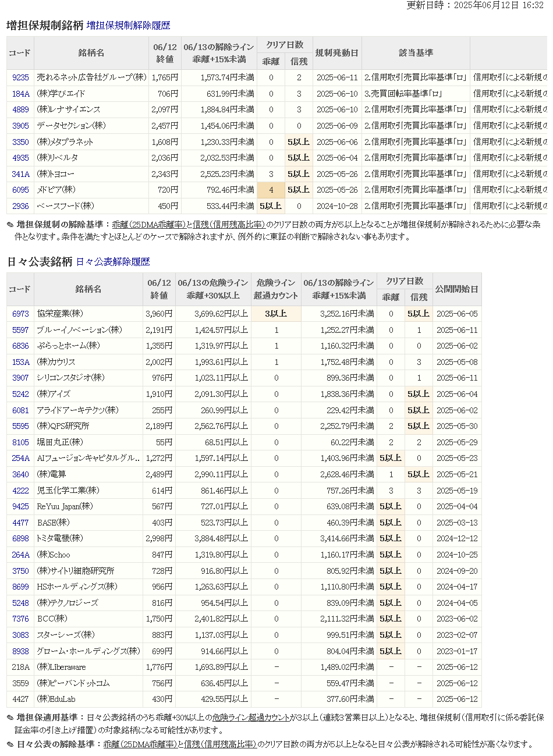Click the 危険ライン超過カウント link in the notes

pos(251,718)
